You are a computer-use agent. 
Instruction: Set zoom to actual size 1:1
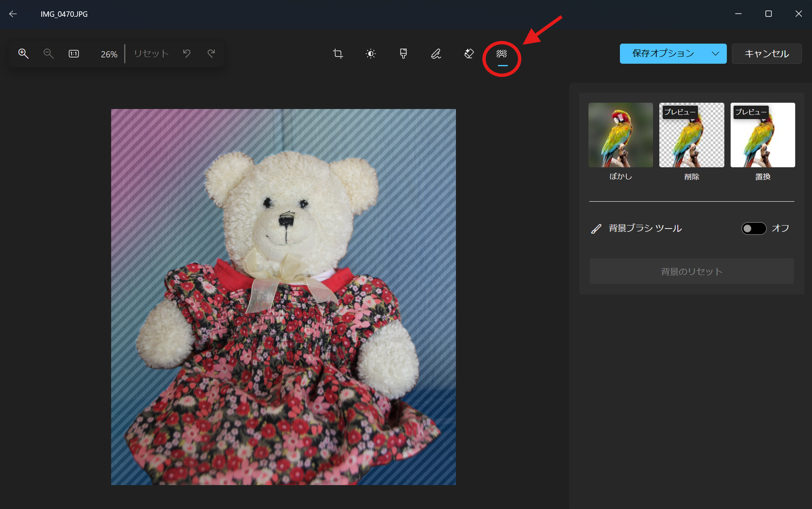[x=74, y=54]
